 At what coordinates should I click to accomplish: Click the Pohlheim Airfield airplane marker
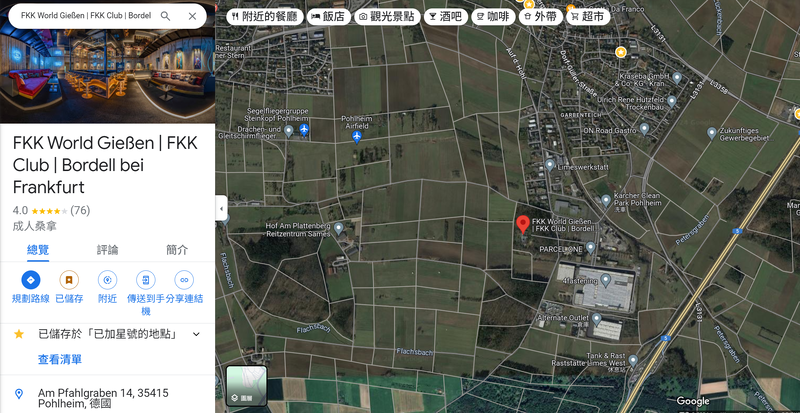tap(357, 136)
